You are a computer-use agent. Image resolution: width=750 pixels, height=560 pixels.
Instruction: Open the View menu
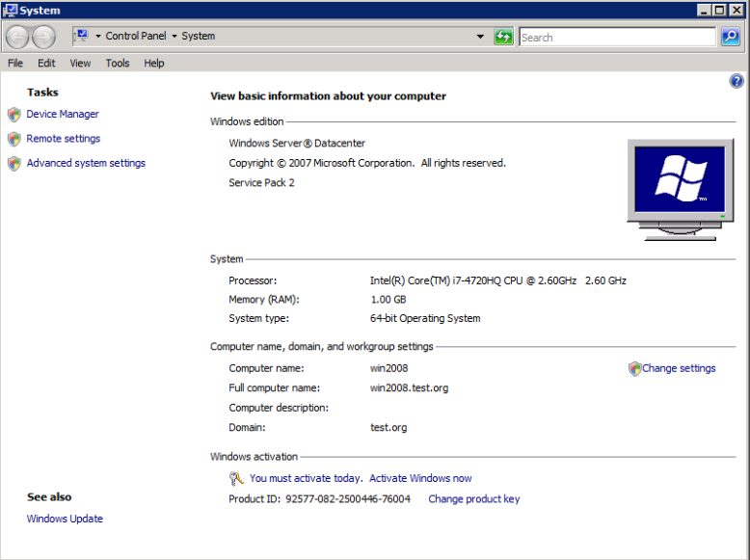pos(80,63)
